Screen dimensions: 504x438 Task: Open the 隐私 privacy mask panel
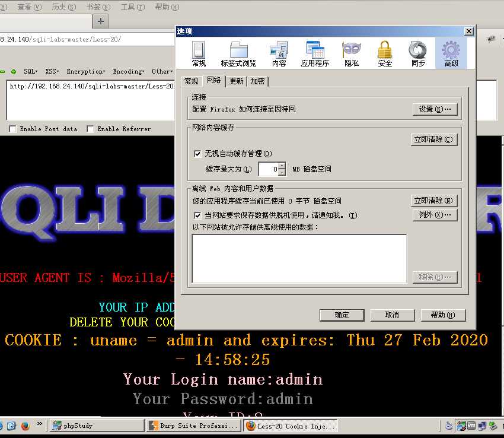pos(352,54)
